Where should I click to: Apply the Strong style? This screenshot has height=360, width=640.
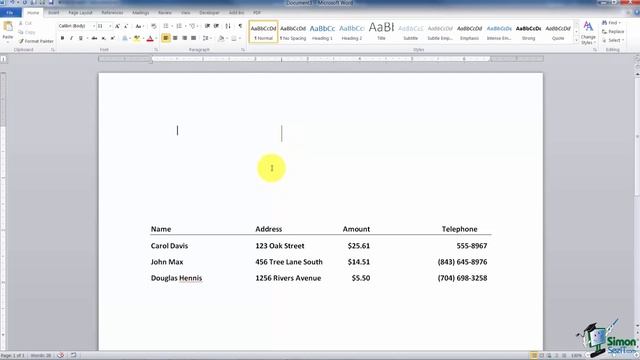pyautogui.click(x=528, y=32)
